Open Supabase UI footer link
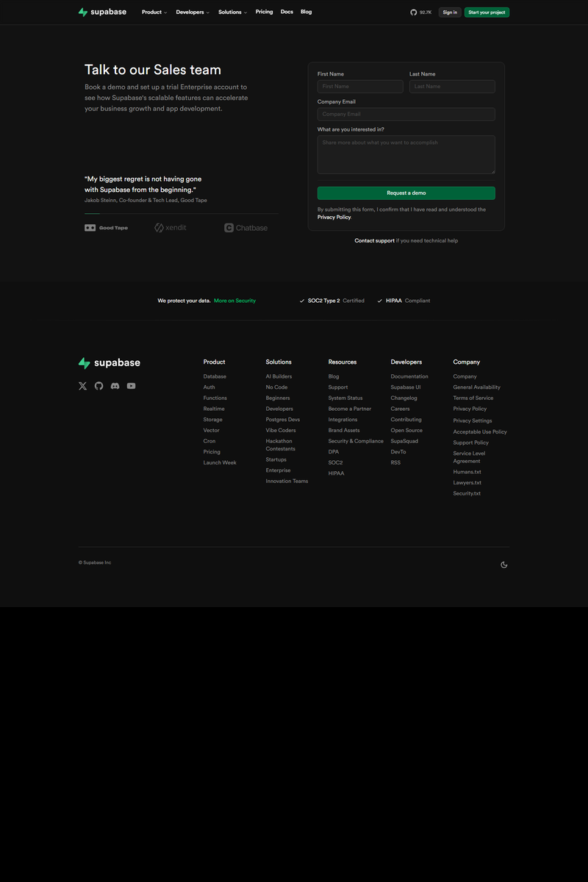 click(x=406, y=387)
